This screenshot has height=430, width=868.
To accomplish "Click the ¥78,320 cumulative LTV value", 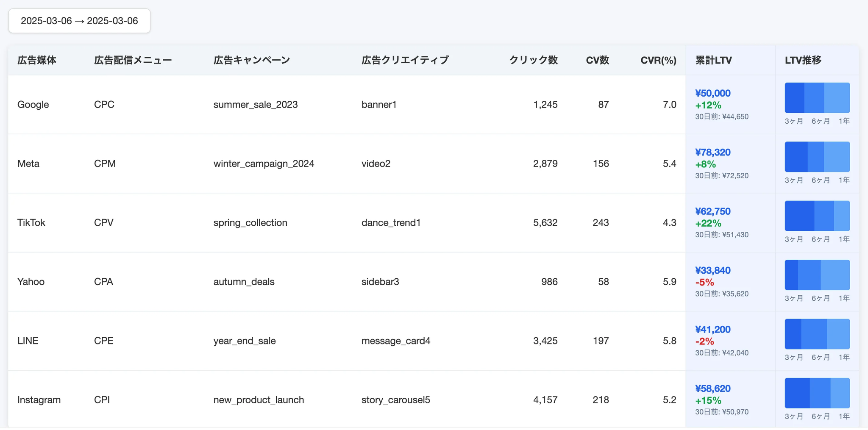I will coord(713,153).
